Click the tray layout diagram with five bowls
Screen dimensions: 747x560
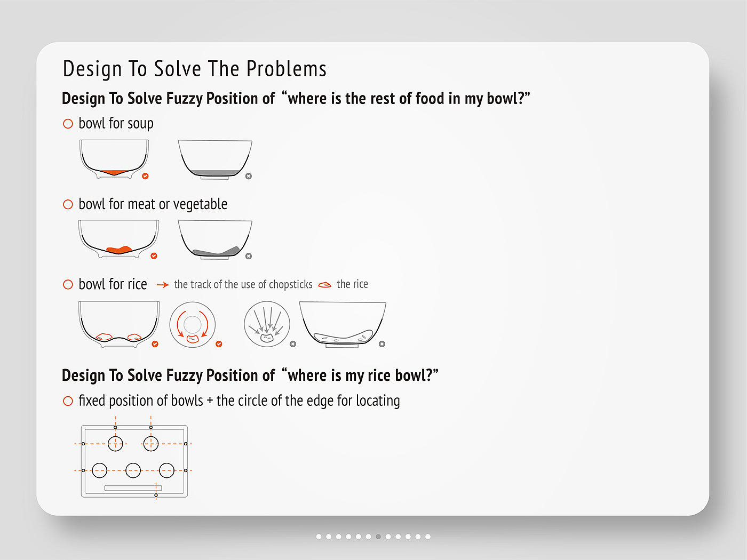pos(134,461)
